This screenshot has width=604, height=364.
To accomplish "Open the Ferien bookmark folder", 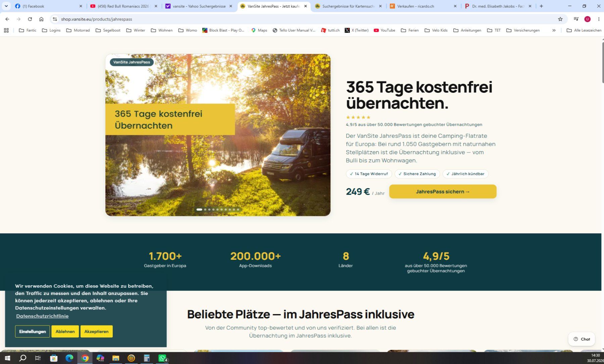I will pos(410,30).
